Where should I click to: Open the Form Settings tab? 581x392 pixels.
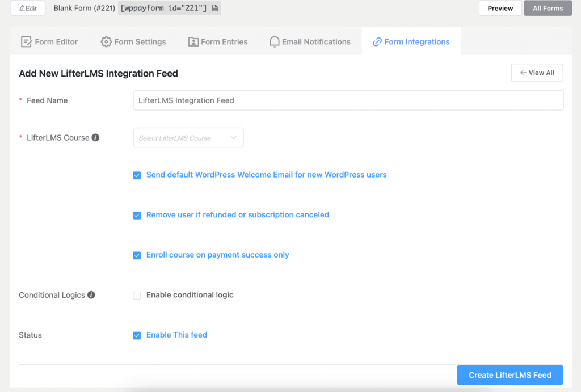(x=133, y=42)
